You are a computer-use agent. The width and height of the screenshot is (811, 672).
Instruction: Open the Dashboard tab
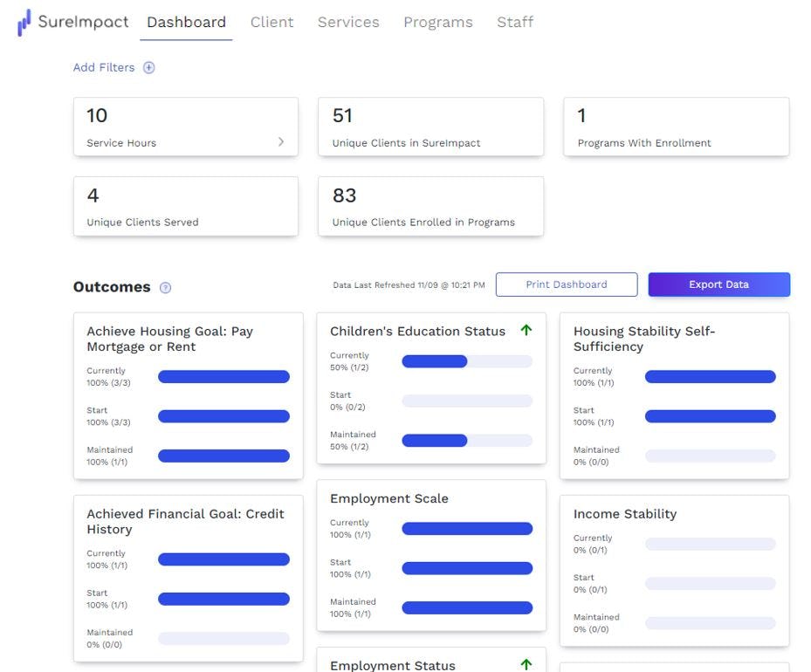point(186,23)
